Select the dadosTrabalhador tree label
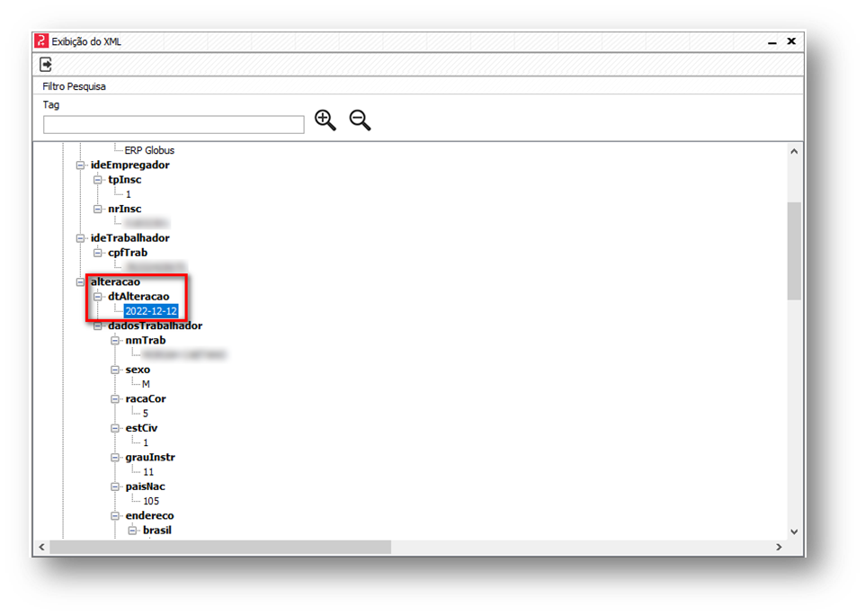Image resolution: width=865 pixels, height=616 pixels. tap(155, 326)
